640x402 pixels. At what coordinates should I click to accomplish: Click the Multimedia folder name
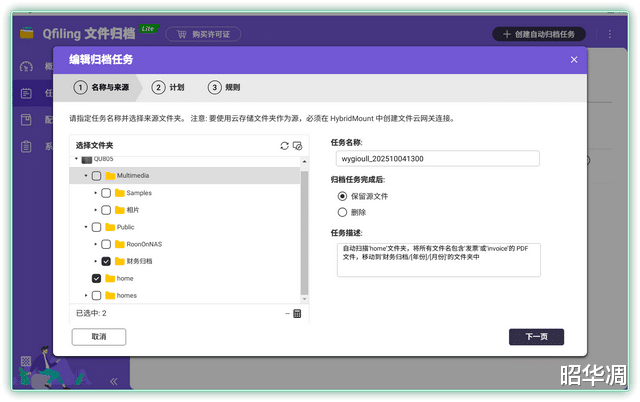(x=133, y=175)
